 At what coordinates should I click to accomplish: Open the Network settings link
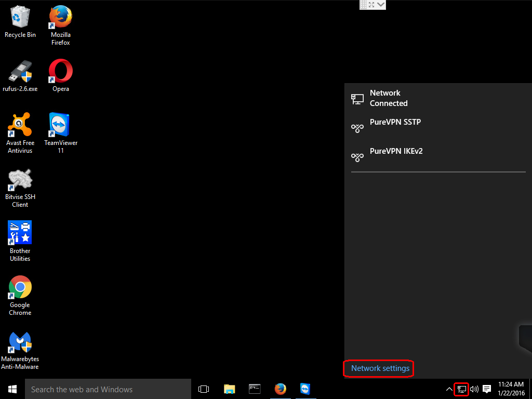(380, 368)
